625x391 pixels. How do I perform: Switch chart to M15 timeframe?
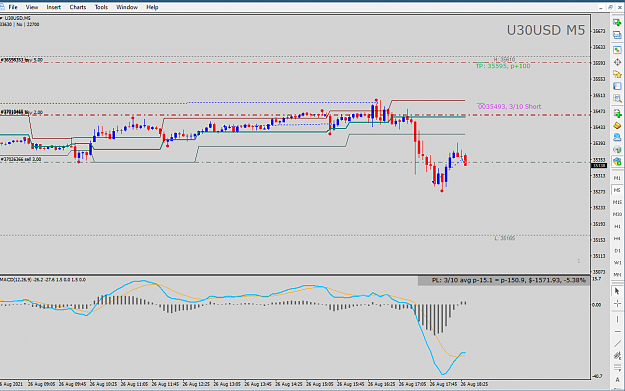tap(617, 202)
